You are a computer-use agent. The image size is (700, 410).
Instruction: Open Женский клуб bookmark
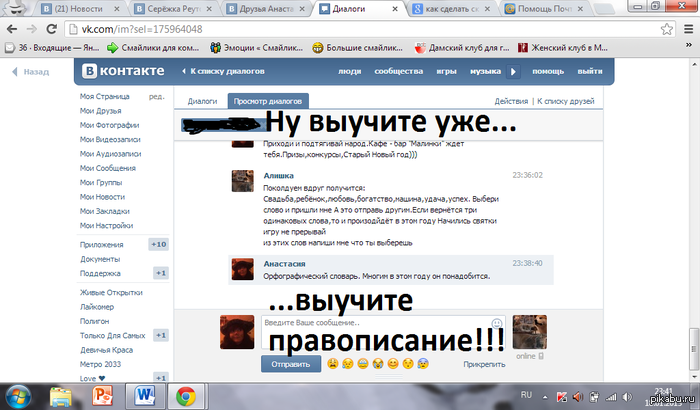click(x=562, y=47)
